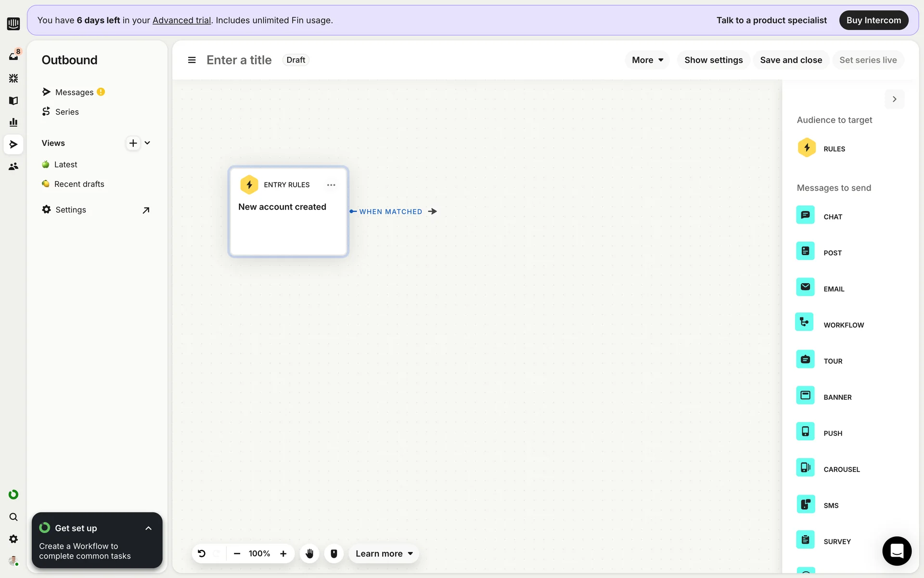Select the yellow Rules block icon
The width and height of the screenshot is (924, 578).
point(807,148)
